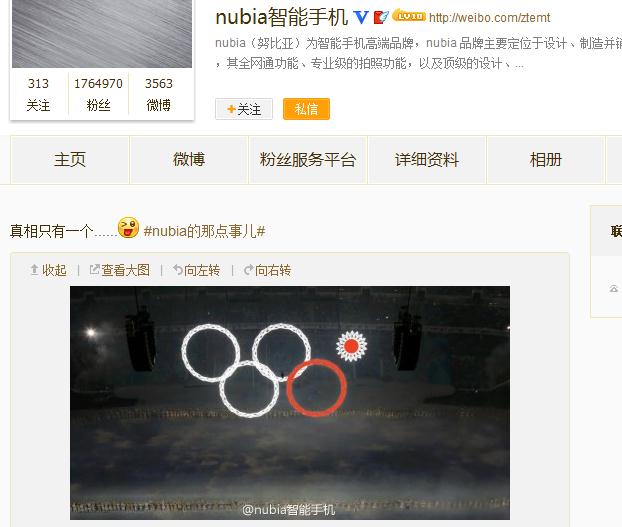The image size is (622, 527).
Task: Click the Olympic rings post image
Action: point(290,403)
